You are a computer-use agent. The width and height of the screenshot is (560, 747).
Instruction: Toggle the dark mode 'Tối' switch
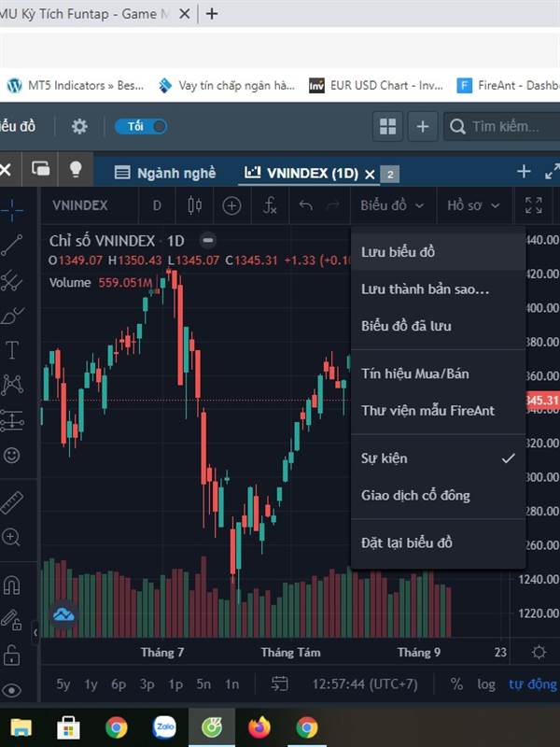141,126
